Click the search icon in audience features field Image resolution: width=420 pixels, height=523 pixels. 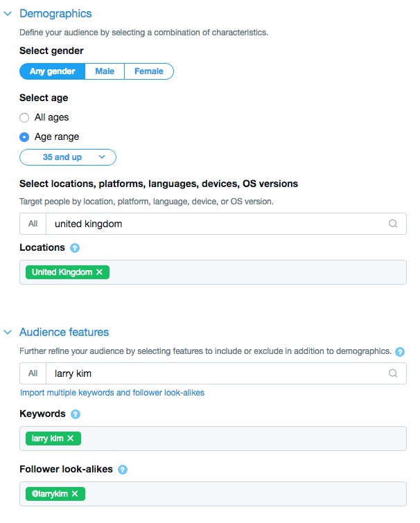pos(393,373)
